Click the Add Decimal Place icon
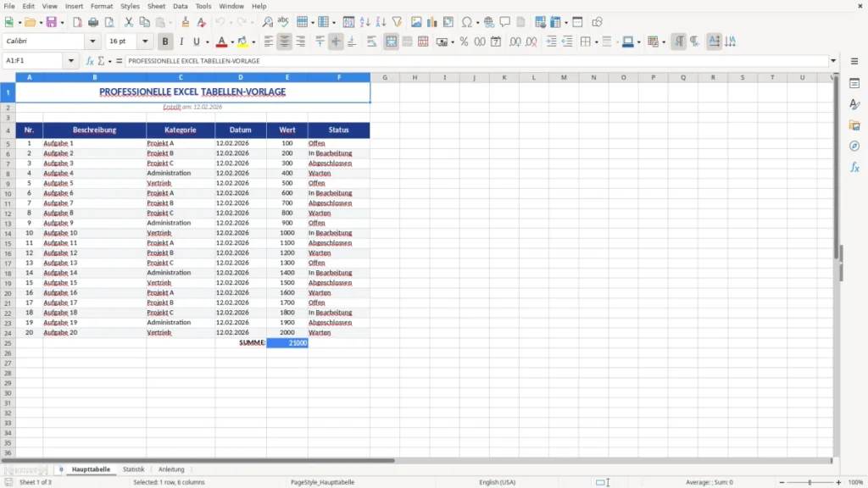Screen dimensions: 868x488 click(x=515, y=42)
